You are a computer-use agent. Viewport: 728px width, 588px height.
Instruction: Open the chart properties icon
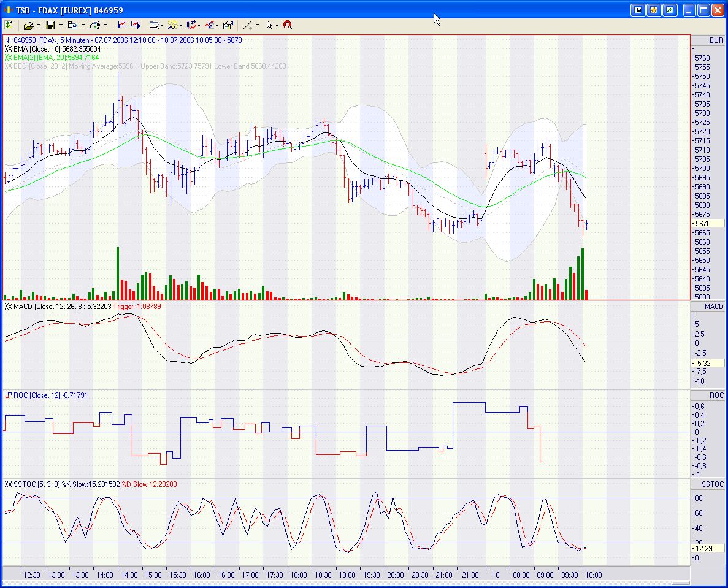[x=228, y=25]
